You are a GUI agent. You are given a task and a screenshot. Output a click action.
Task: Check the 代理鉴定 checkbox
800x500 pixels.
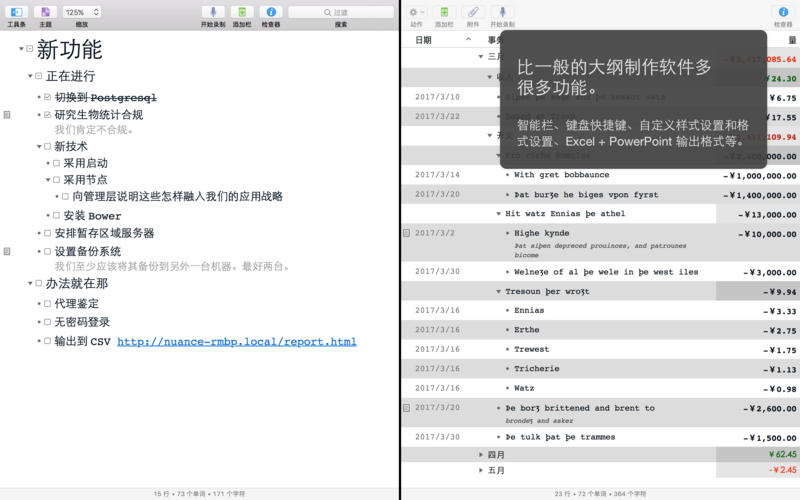[x=47, y=304]
